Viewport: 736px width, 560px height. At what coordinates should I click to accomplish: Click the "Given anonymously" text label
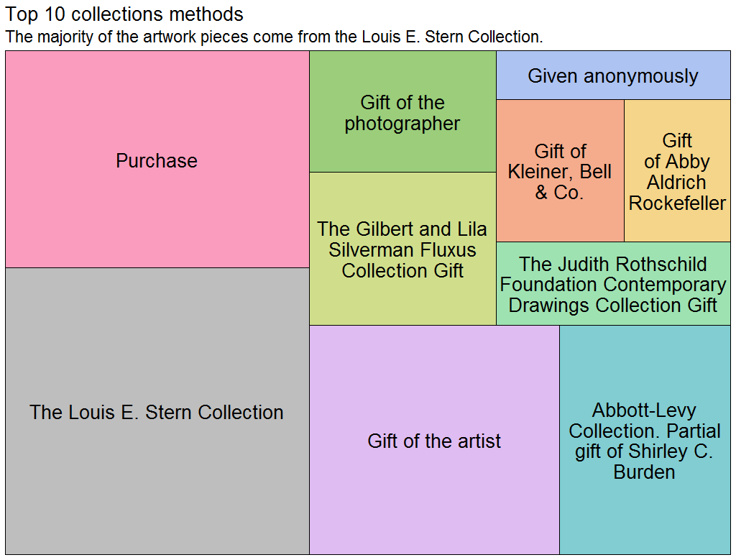click(613, 75)
